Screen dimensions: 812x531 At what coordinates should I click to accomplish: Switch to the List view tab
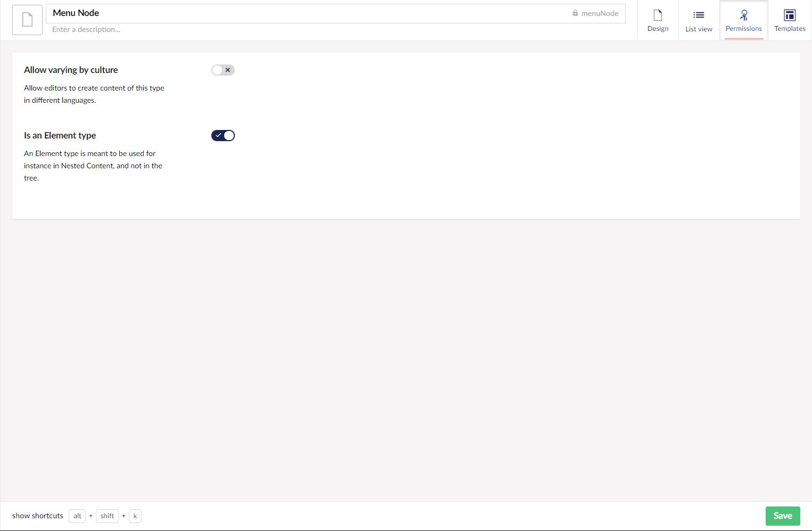699,20
